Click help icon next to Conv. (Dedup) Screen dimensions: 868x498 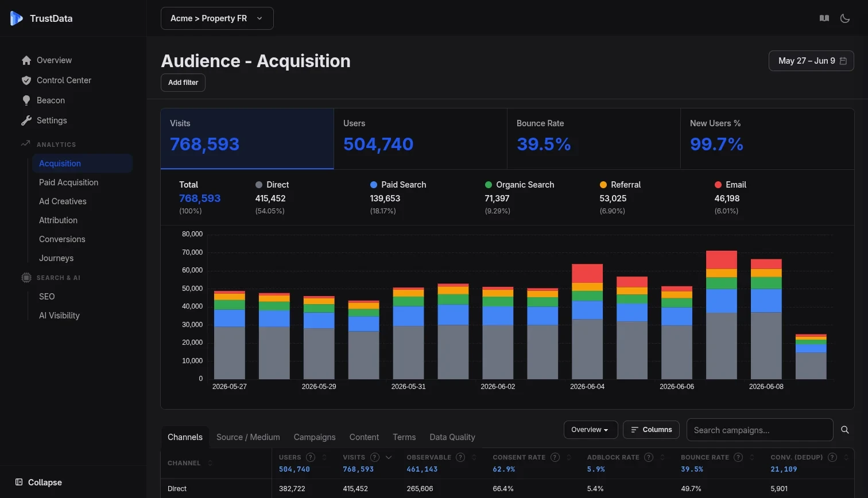click(x=832, y=457)
